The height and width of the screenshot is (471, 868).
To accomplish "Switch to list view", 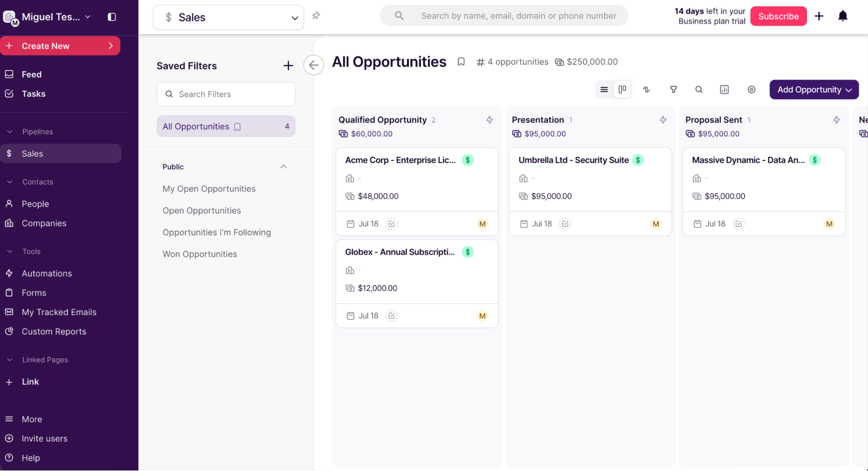I will (604, 90).
